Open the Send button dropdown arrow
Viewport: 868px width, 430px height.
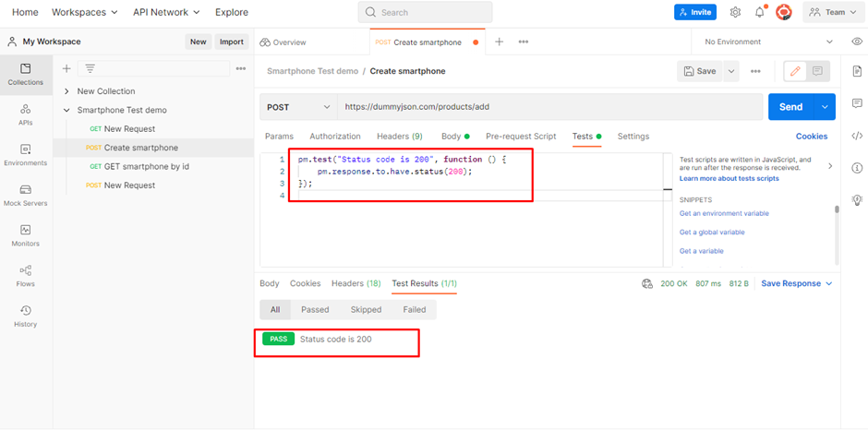pyautogui.click(x=825, y=107)
